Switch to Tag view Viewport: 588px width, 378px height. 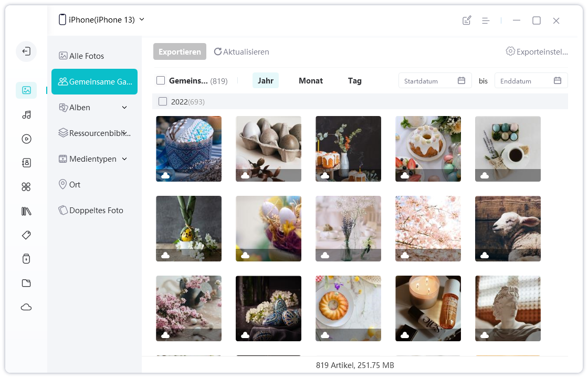(x=355, y=81)
